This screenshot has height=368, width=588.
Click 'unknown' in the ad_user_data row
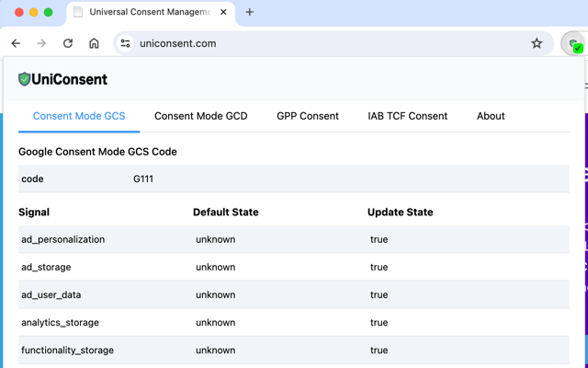(x=216, y=294)
